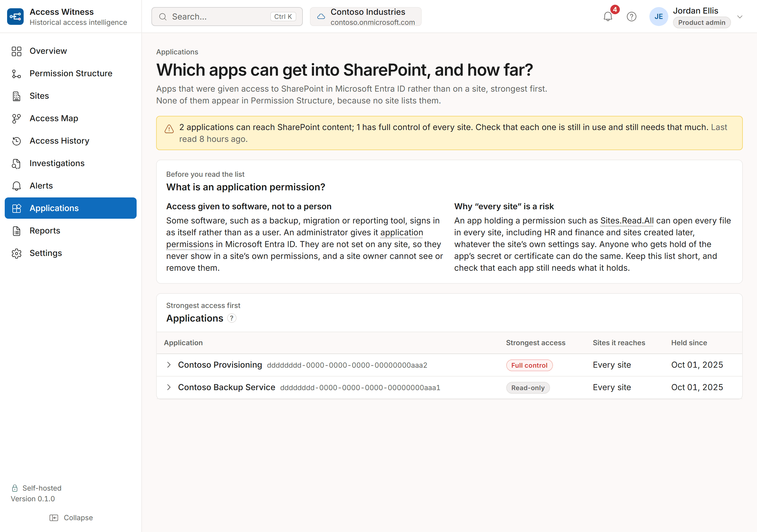
Task: Open the Contoso Industries tenant selector
Action: coord(366,17)
